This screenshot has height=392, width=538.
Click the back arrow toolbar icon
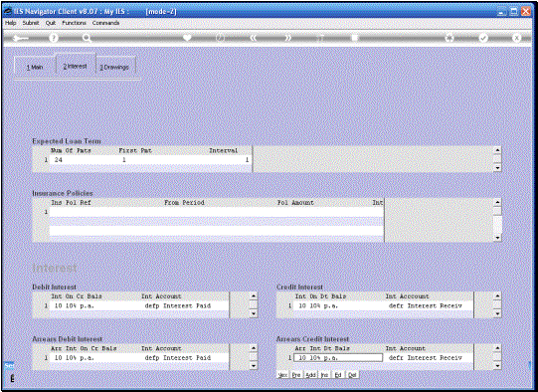pos(20,38)
